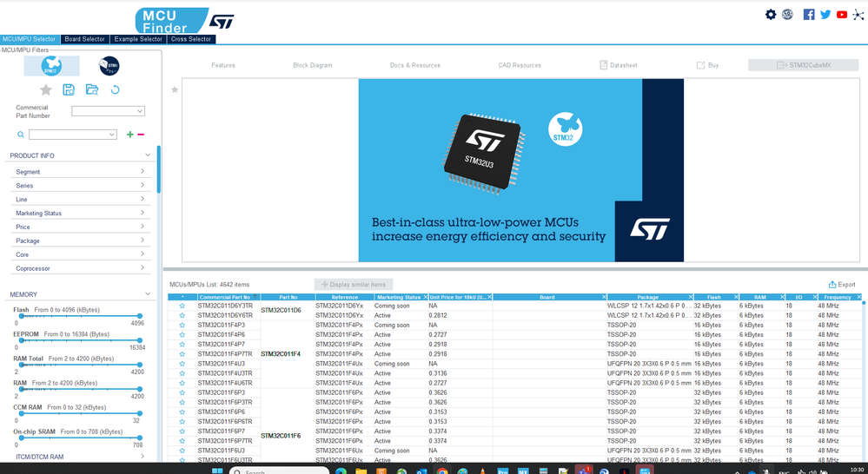Viewport: 868px width, 474px height.
Task: Open File Explorer from the taskbar
Action: pyautogui.click(x=361, y=471)
